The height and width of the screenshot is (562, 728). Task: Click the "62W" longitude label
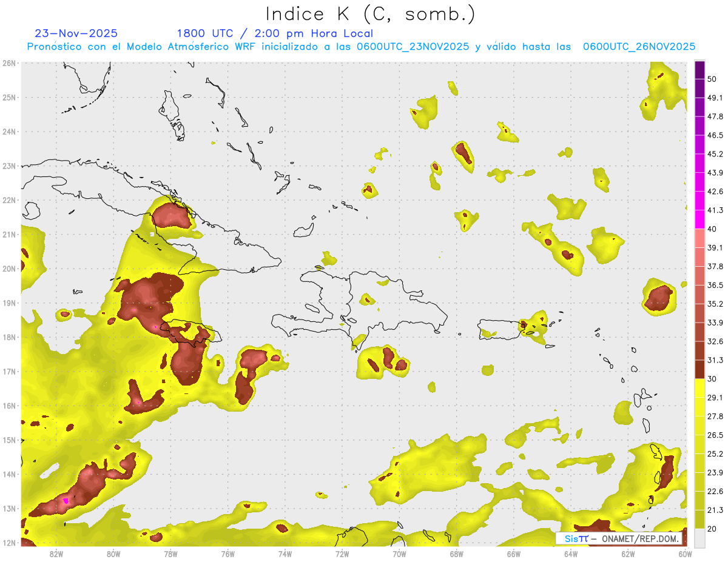pyautogui.click(x=628, y=554)
